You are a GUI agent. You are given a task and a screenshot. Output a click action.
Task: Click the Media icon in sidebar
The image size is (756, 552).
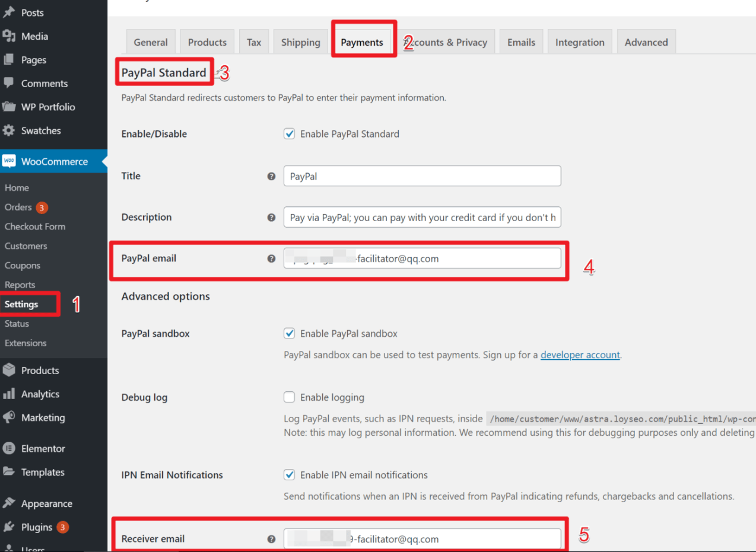tap(9, 36)
